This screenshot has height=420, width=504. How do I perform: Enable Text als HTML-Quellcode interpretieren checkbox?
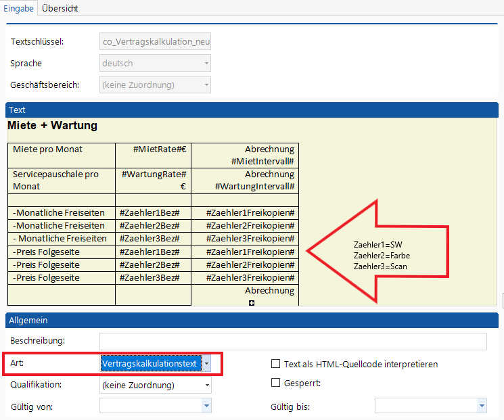[x=275, y=364]
